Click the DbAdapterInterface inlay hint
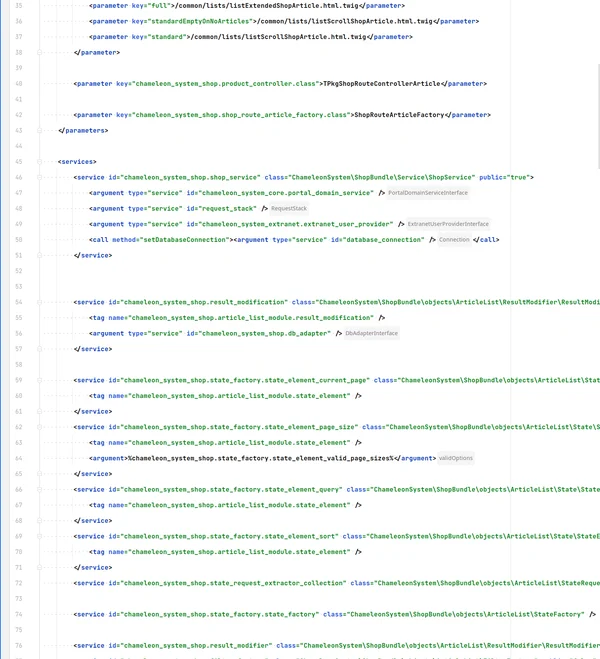 tap(371, 333)
